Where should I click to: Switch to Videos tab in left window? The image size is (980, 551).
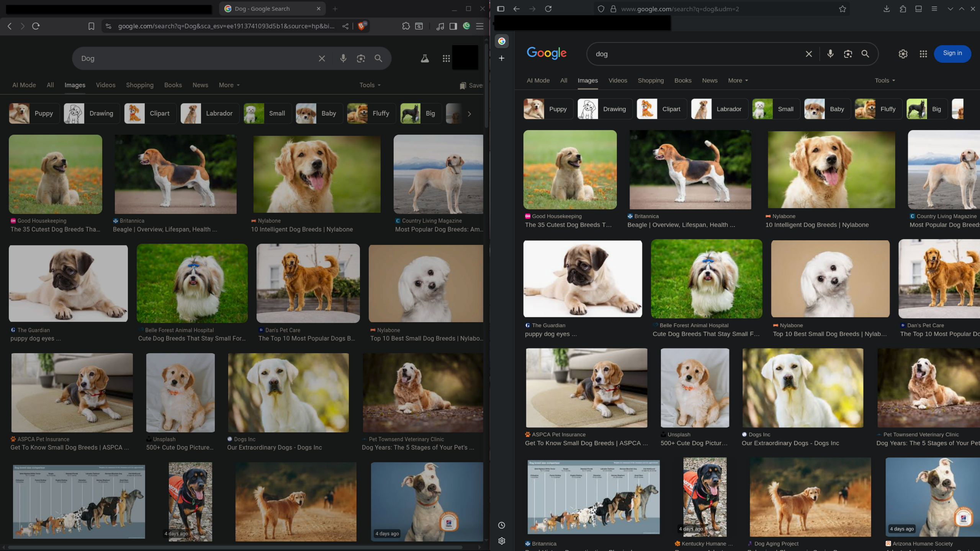[105, 85]
